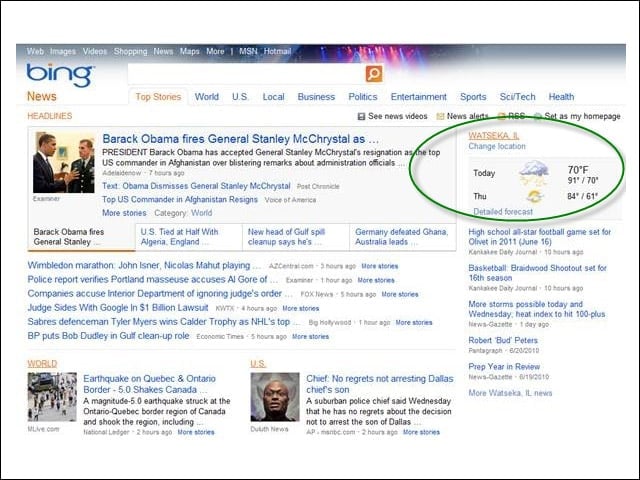Open More storms possible today story
This screenshot has width=640, height=480.
(537, 309)
